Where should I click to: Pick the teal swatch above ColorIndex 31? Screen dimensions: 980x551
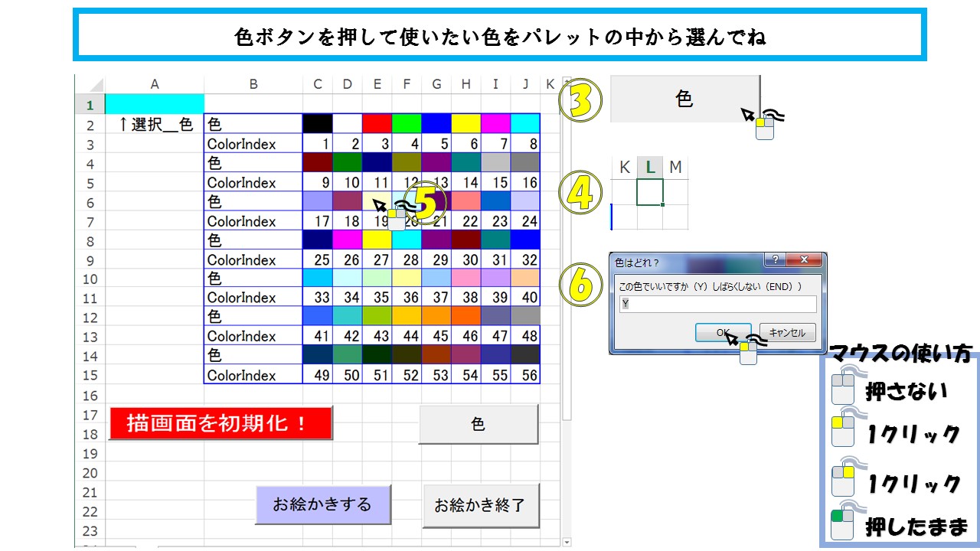coord(495,240)
